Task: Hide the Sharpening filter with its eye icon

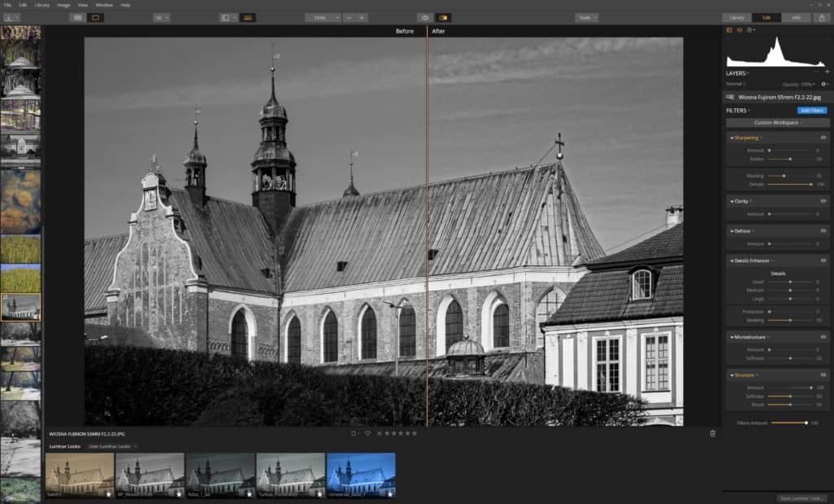Action: tap(823, 138)
